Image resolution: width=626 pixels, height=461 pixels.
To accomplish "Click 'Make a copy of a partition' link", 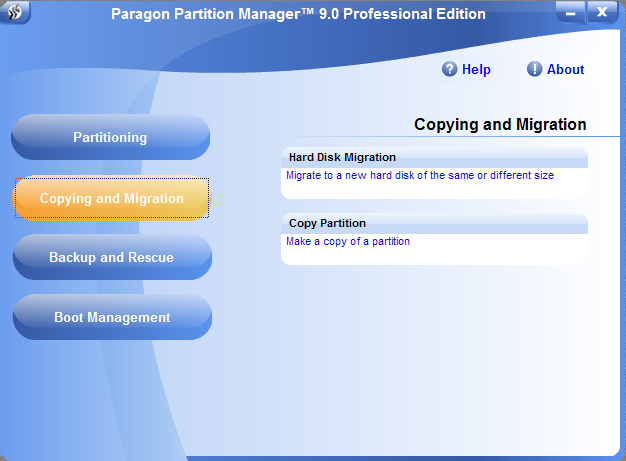I will [x=348, y=241].
